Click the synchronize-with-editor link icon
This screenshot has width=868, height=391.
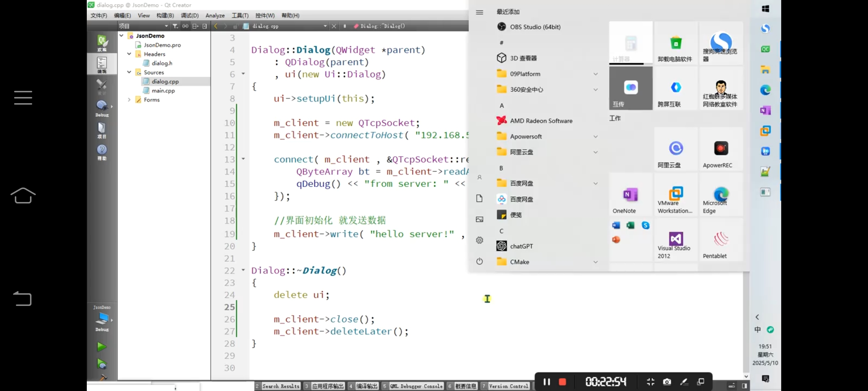[185, 26]
